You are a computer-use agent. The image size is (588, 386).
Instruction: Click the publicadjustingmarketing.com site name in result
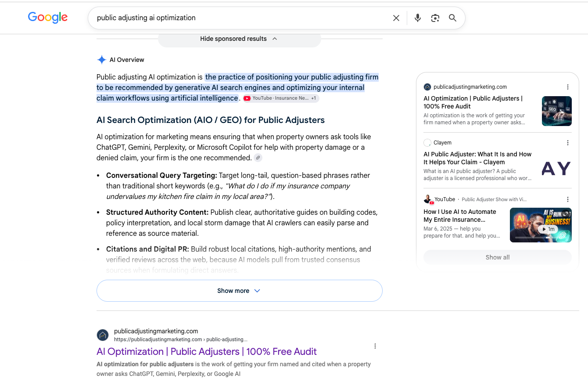156,331
